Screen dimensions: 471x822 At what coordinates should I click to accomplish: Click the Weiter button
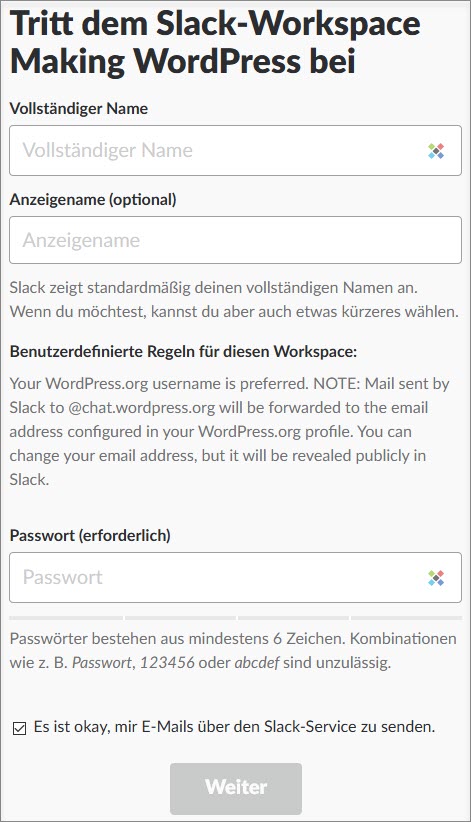(236, 788)
